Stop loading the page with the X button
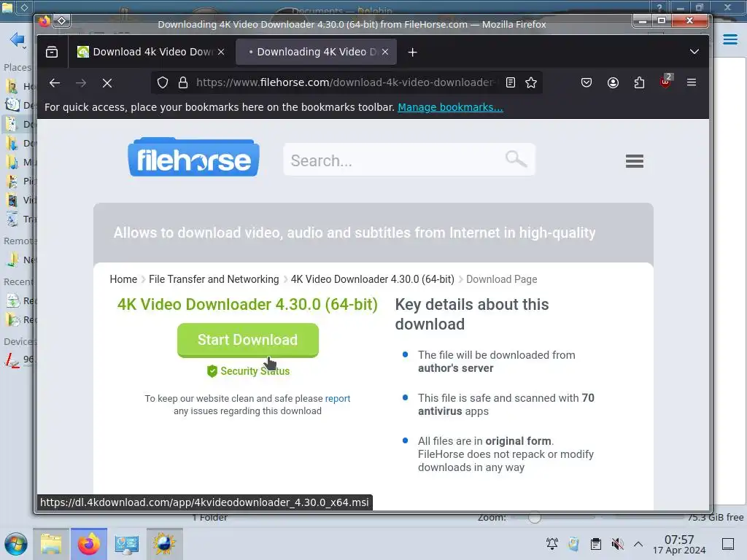Image resolution: width=747 pixels, height=560 pixels. click(107, 83)
